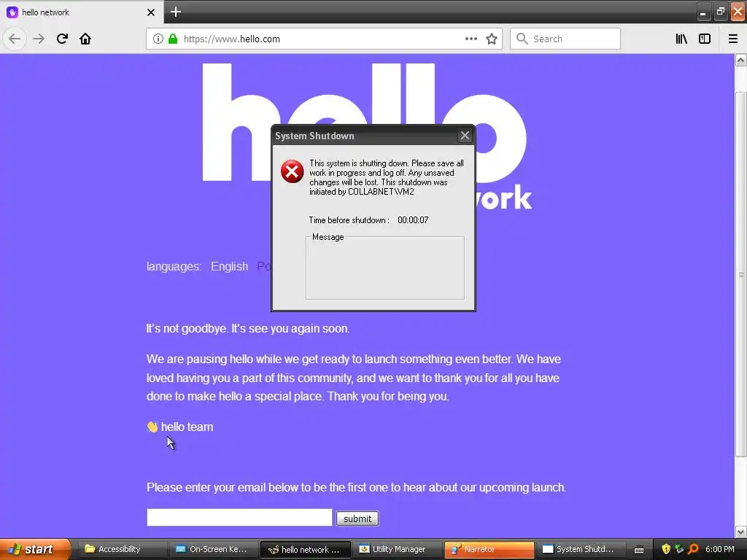
Task: Minimize the browser window
Action: tap(703, 12)
